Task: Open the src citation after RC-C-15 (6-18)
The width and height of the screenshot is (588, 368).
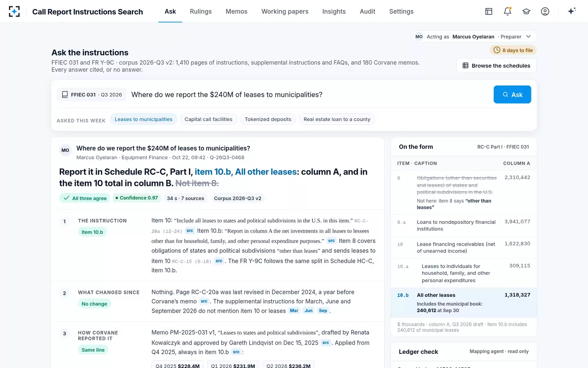Action: tap(219, 261)
